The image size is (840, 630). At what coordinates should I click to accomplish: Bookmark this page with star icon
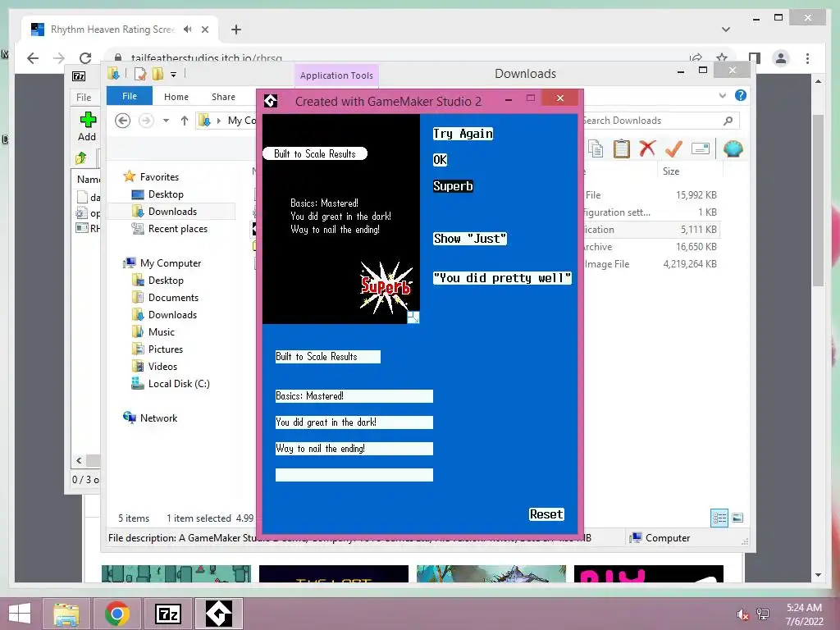tap(722, 57)
